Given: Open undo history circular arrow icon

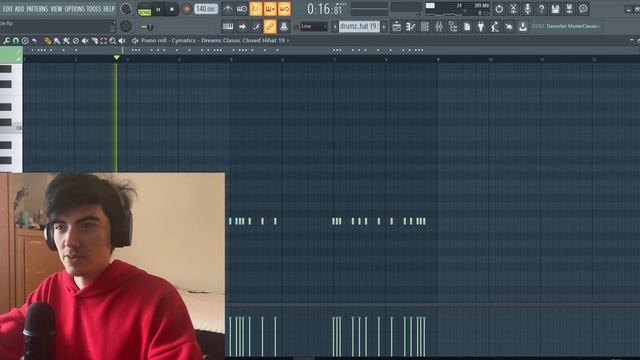Looking at the screenshot, I should click(x=499, y=9).
